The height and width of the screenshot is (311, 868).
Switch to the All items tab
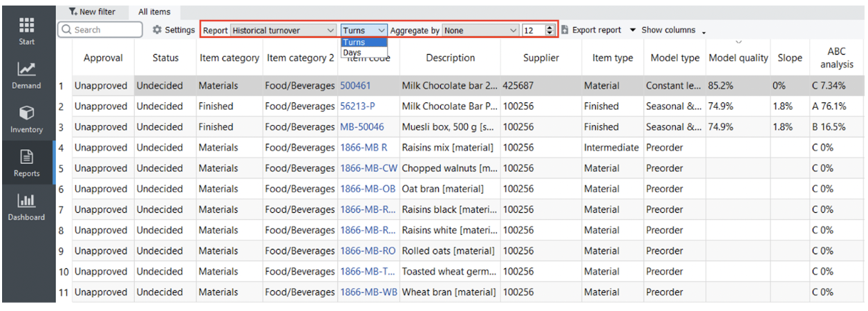coord(154,12)
